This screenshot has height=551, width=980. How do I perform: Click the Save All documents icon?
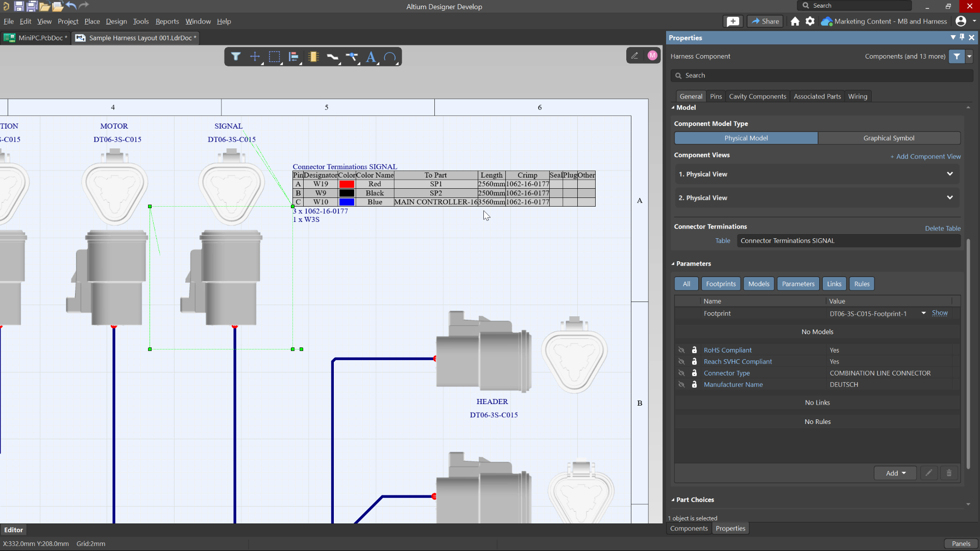(x=32, y=6)
